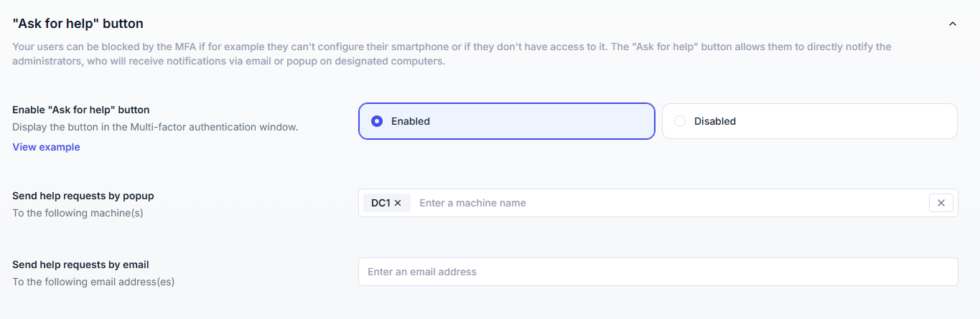Open the View example link
The width and height of the screenshot is (980, 319).
[46, 147]
